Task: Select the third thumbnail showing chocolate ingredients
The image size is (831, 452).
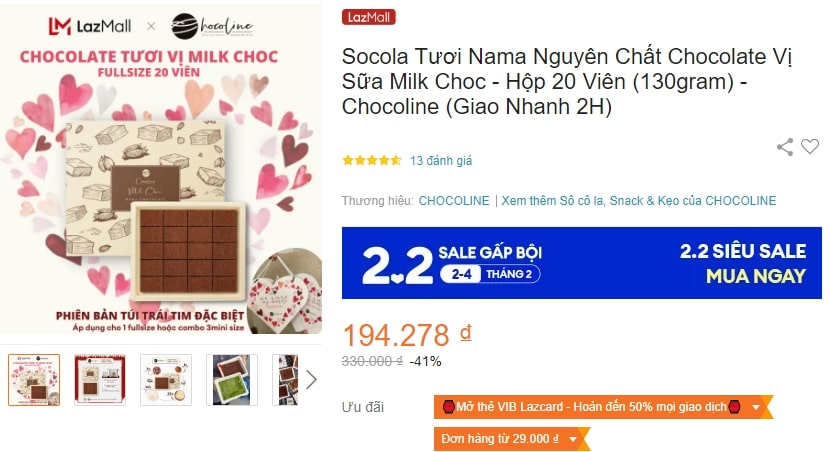Action: pos(166,380)
